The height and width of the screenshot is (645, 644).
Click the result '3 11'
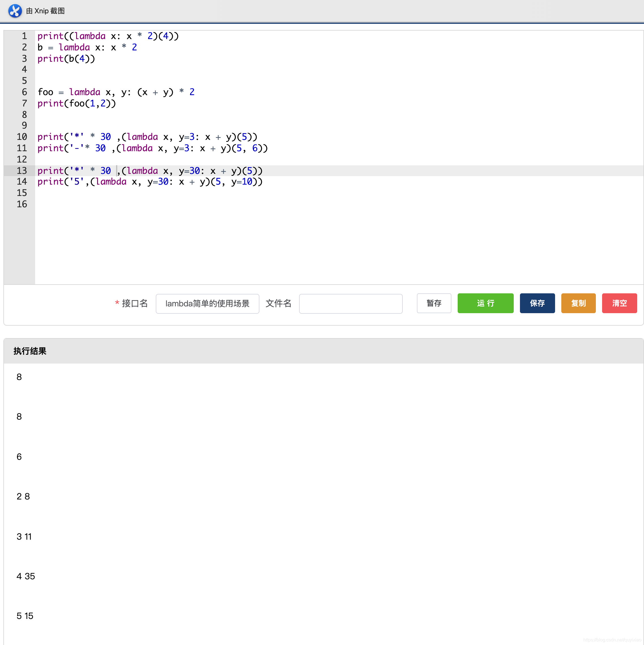coord(24,537)
